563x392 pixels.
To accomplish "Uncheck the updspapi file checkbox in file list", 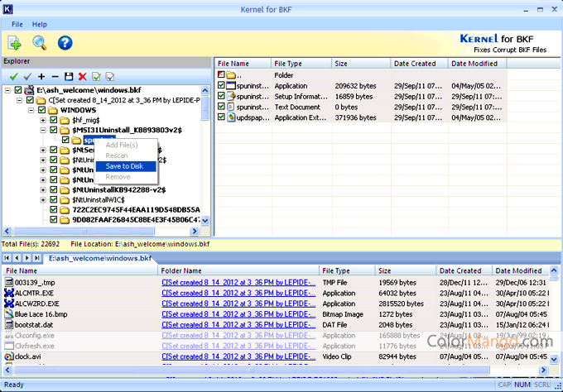I will [x=221, y=117].
